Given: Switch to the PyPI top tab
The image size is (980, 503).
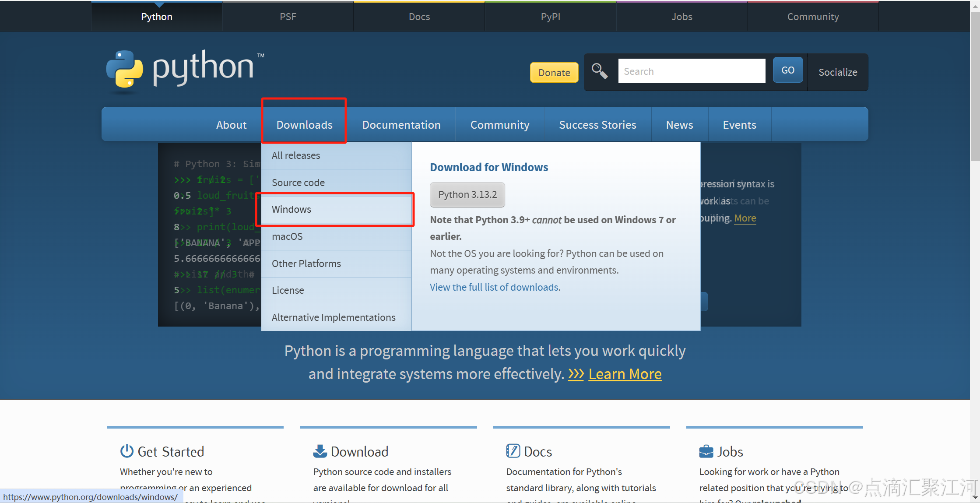Looking at the screenshot, I should [x=550, y=17].
